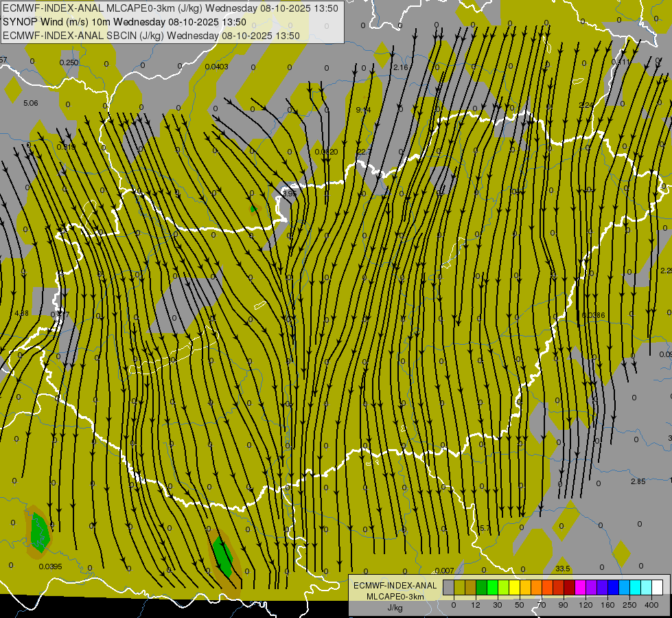Click the legend scale label 50
The width and height of the screenshot is (672, 618).
[x=519, y=605]
